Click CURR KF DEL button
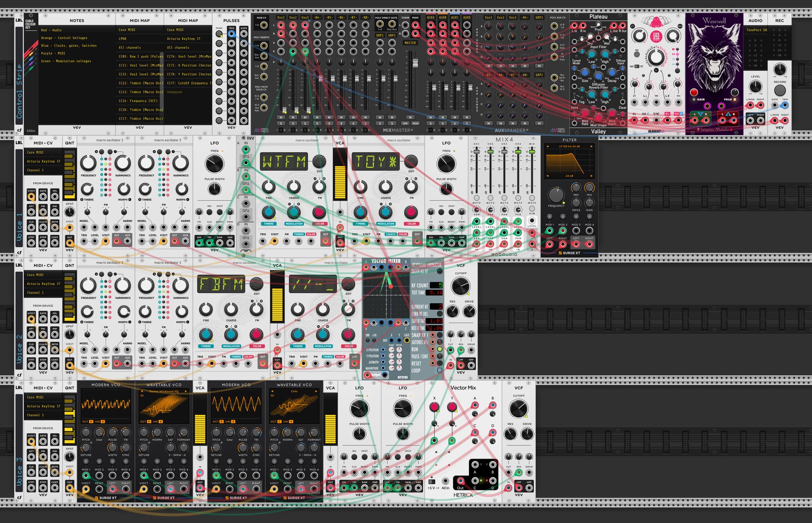Image resolution: width=812 pixels, height=523 pixels. 440,314
